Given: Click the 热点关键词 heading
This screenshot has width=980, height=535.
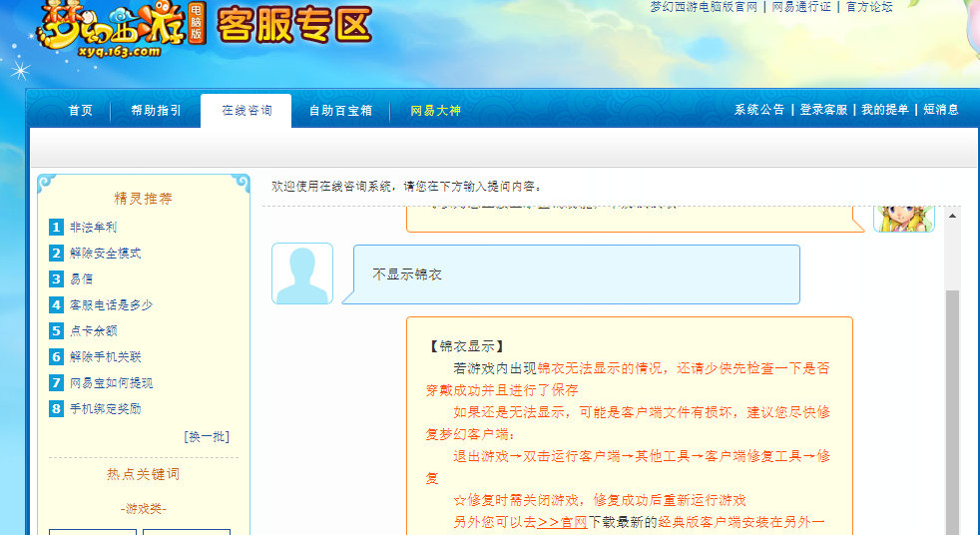Looking at the screenshot, I should click(143, 474).
